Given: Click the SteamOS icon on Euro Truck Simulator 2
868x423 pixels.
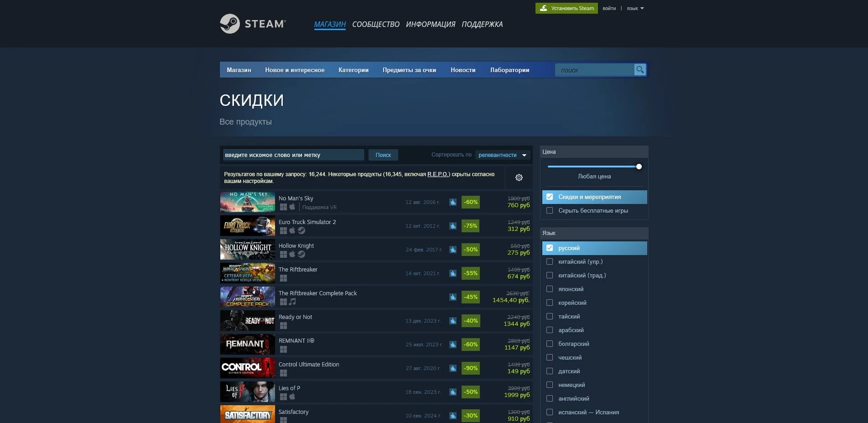Looking at the screenshot, I should (x=301, y=230).
